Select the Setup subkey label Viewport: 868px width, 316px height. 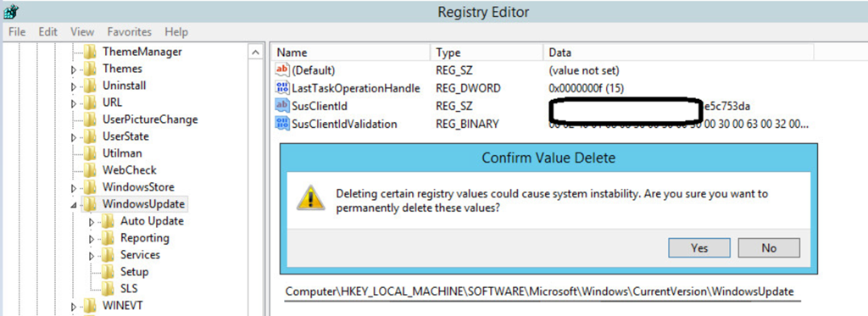(135, 272)
